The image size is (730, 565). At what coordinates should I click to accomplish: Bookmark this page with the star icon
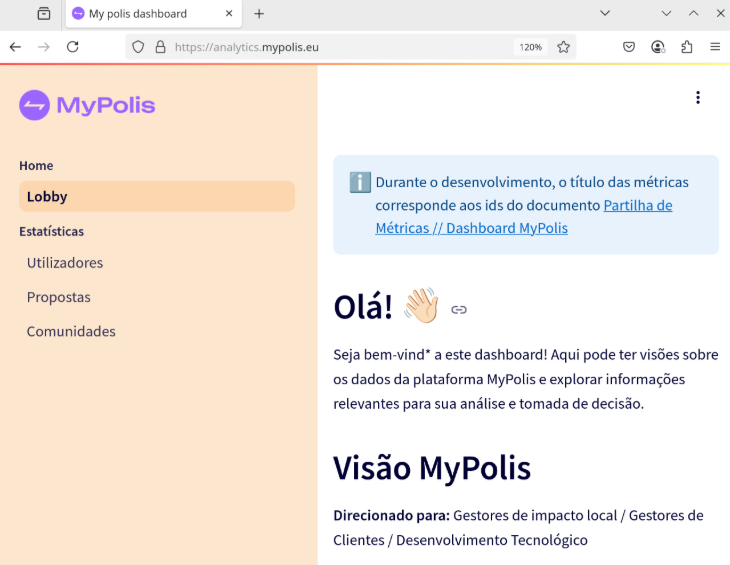[x=563, y=47]
